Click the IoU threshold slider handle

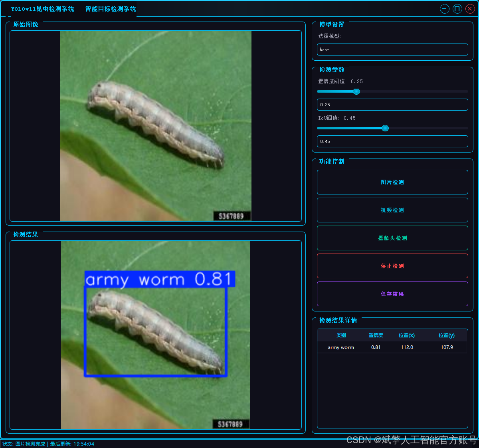pos(385,128)
